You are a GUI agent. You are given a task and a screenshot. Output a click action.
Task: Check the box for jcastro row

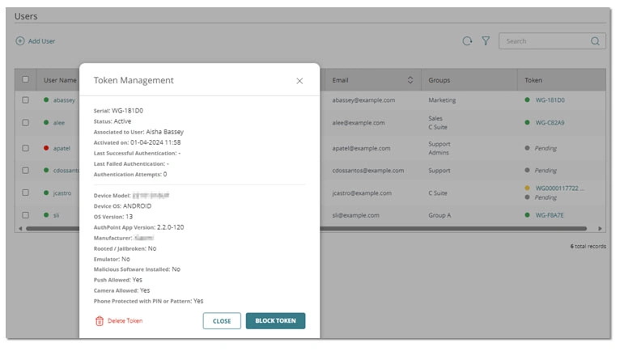(25, 193)
